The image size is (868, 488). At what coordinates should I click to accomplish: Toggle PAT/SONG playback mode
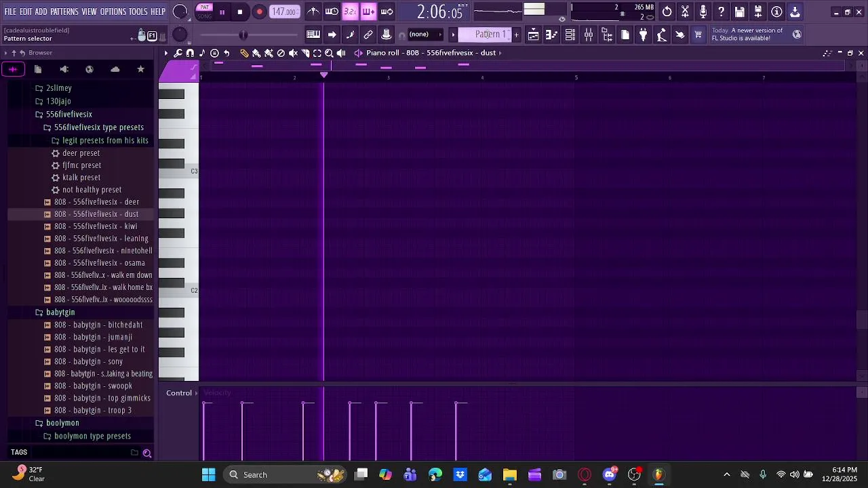coord(204,12)
